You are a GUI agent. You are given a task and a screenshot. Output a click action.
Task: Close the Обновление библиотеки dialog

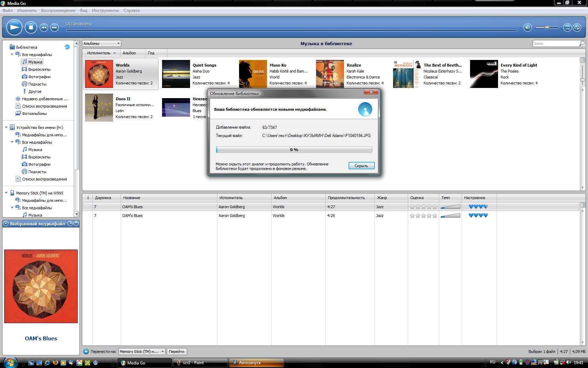pos(371,92)
